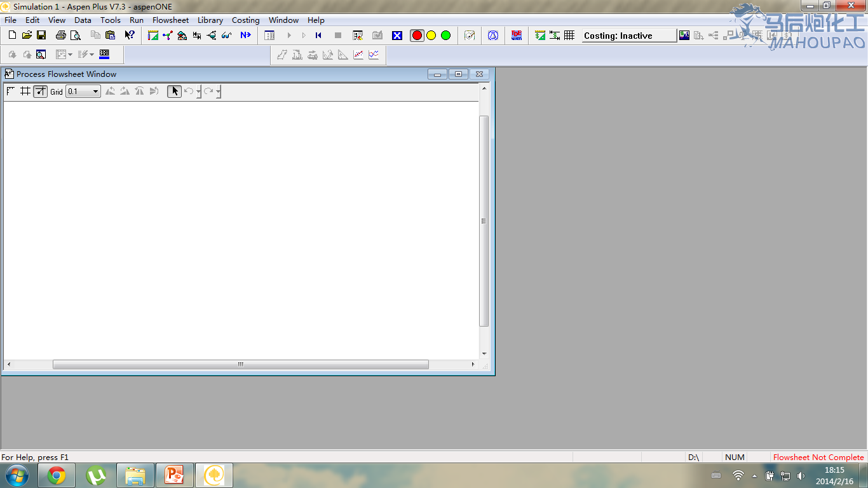Open the TDE NIST data icon

pos(517,36)
